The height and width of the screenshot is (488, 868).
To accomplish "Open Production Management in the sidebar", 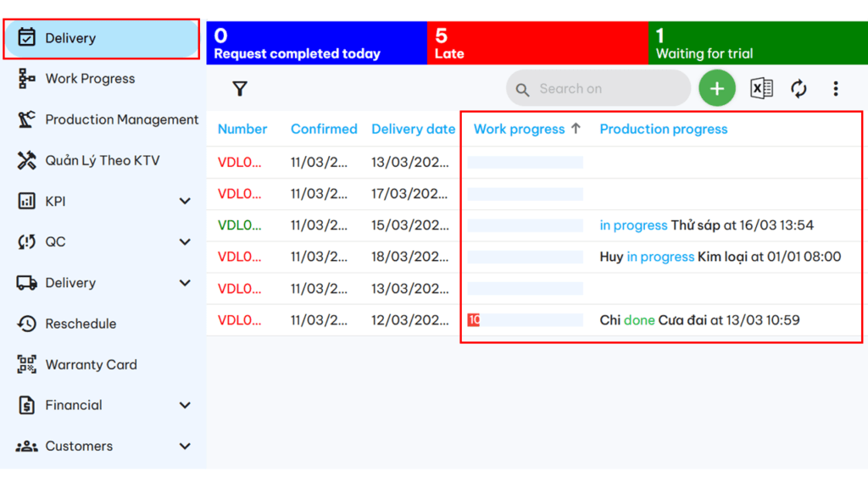I will [121, 119].
